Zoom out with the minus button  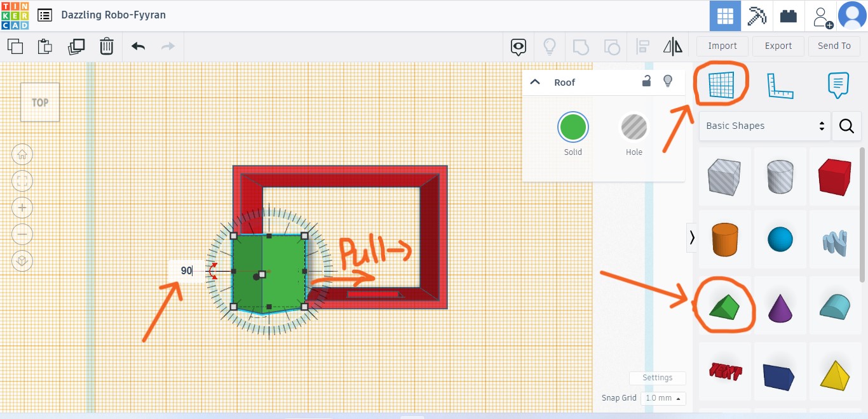tap(22, 234)
